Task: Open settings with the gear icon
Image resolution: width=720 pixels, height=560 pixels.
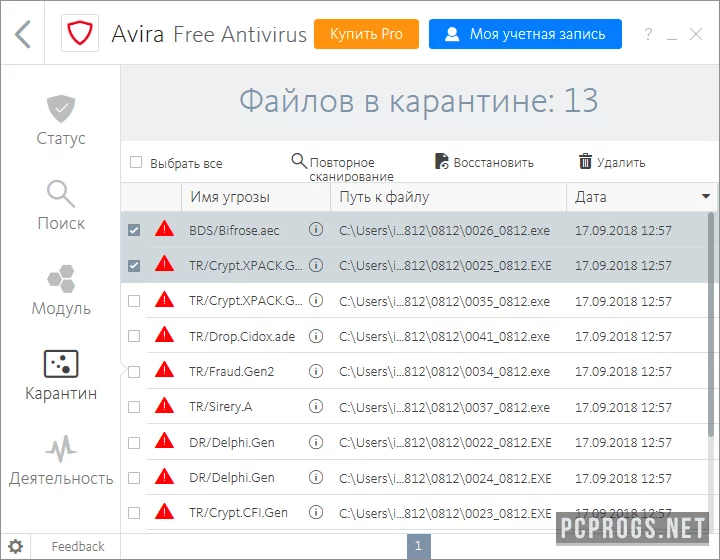Action: coord(15,546)
